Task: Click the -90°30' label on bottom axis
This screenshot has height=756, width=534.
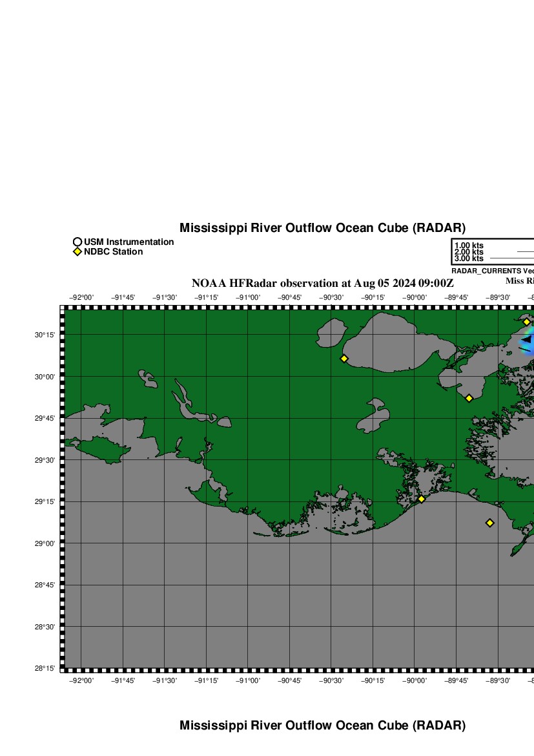Action: click(x=331, y=680)
